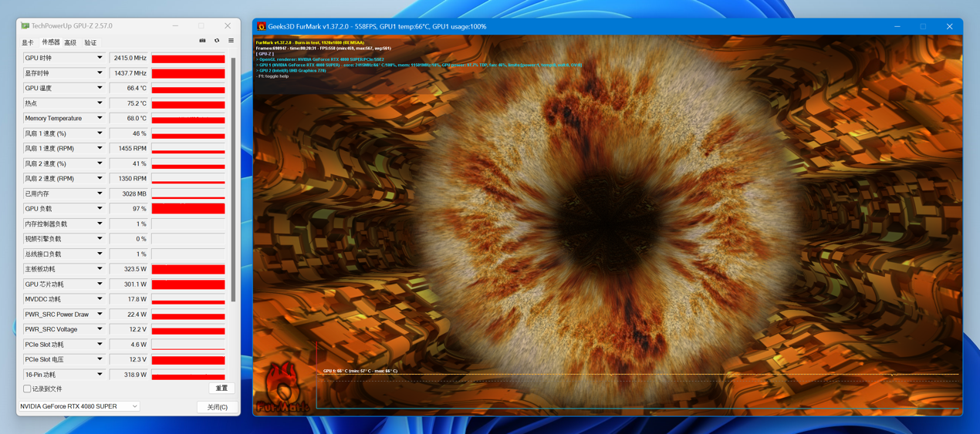
Task: Switch to the 高级 tab
Action: [x=70, y=42]
